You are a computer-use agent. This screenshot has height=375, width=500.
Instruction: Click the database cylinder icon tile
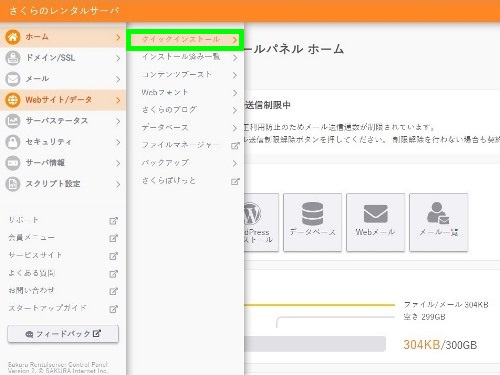[312, 222]
